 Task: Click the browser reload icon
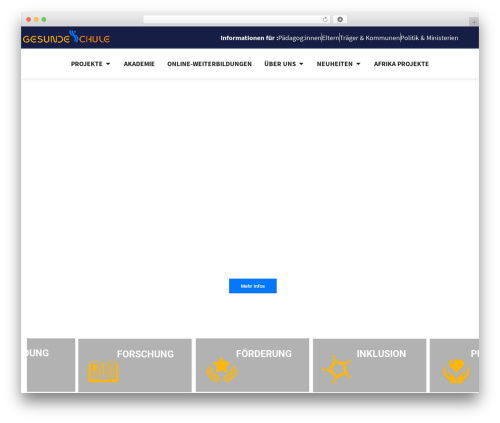[325, 19]
